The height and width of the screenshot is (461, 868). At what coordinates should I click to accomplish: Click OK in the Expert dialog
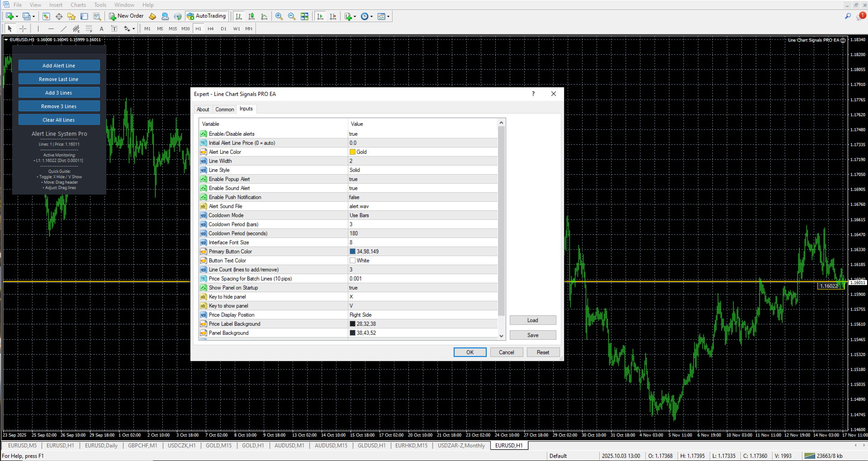point(470,352)
